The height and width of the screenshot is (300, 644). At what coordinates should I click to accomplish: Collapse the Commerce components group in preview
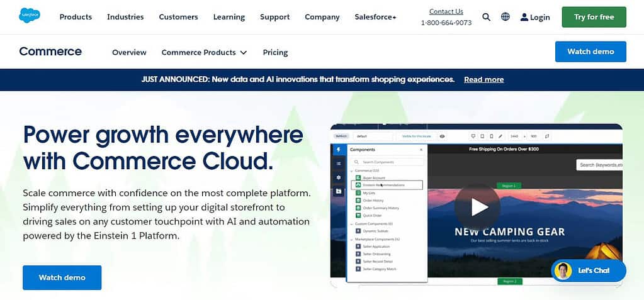(351, 170)
